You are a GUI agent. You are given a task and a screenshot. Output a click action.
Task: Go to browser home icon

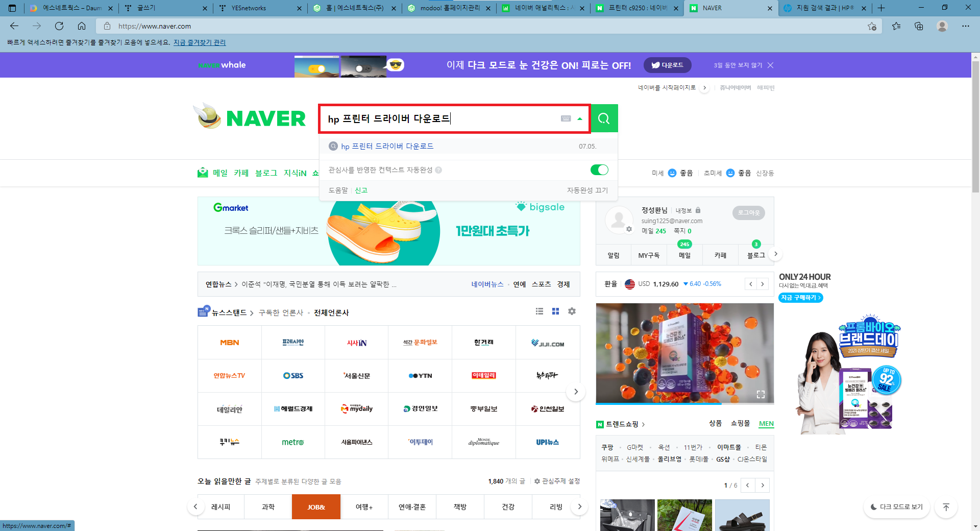[82, 26]
